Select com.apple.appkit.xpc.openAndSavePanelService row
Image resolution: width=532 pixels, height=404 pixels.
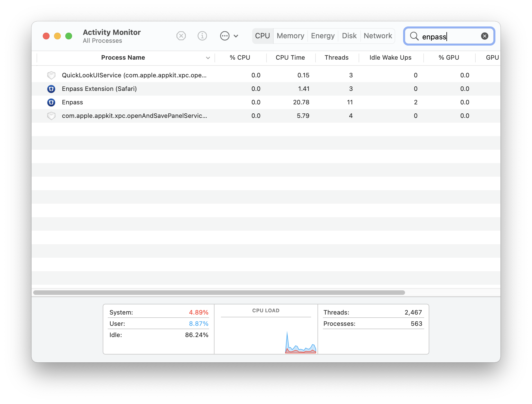(x=266, y=116)
